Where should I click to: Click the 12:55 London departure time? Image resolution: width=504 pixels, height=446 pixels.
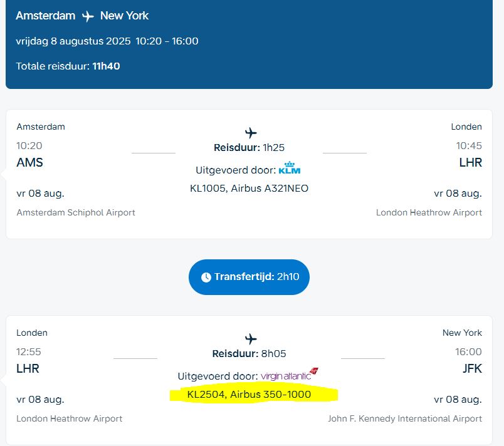(29, 352)
